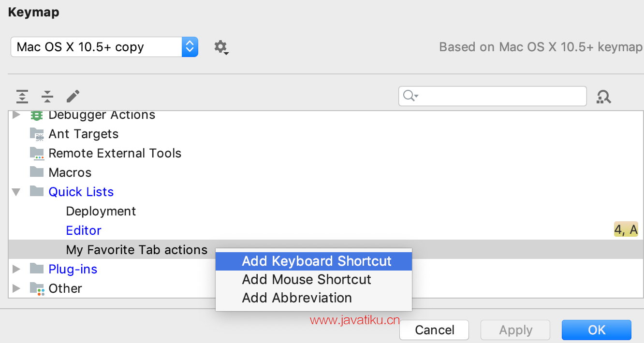Open the gear keymap actions menu
The width and height of the screenshot is (644, 343).
click(x=221, y=47)
